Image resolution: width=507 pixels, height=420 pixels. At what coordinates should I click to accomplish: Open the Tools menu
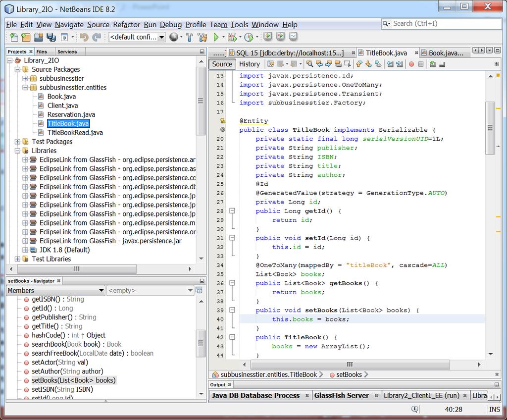coord(239,25)
